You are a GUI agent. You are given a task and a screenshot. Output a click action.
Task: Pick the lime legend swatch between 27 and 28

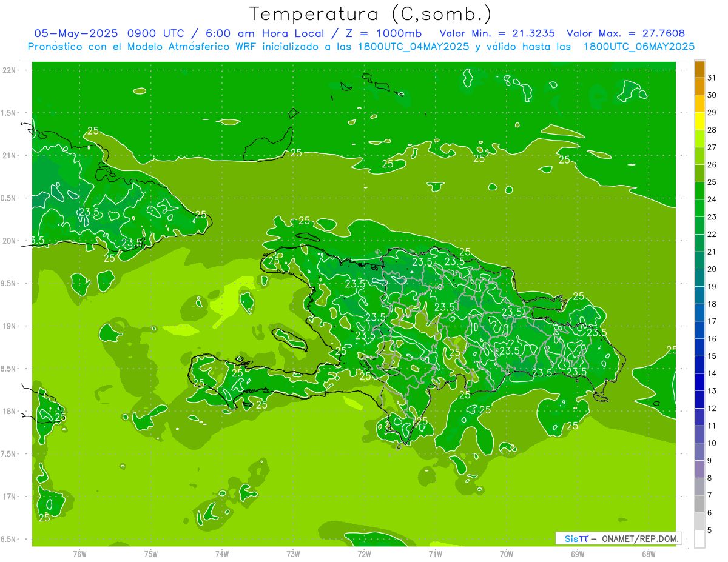[699, 139]
